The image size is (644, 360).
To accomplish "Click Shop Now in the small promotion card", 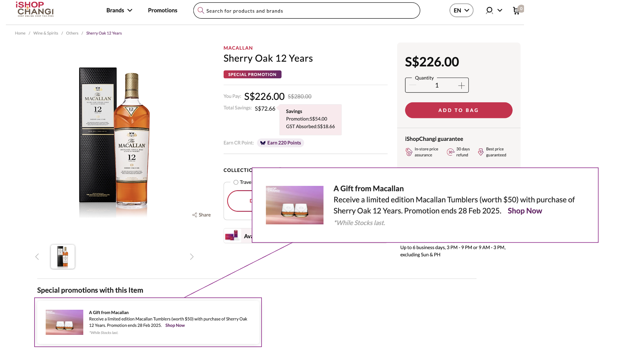I will (x=175, y=325).
